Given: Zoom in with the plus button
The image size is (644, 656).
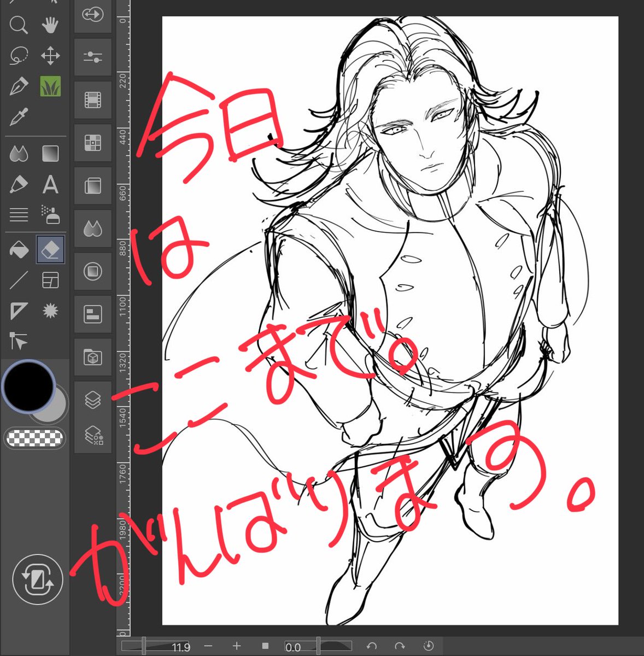Looking at the screenshot, I should click(236, 646).
